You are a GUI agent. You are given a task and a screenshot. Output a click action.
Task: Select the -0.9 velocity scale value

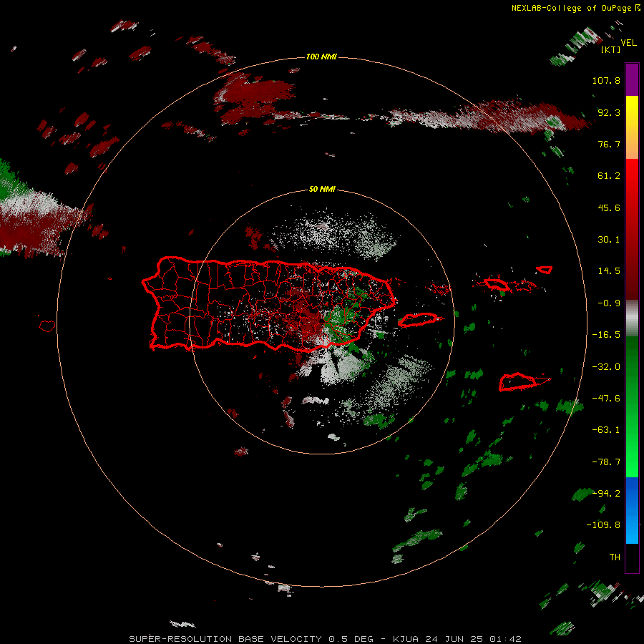[609, 303]
